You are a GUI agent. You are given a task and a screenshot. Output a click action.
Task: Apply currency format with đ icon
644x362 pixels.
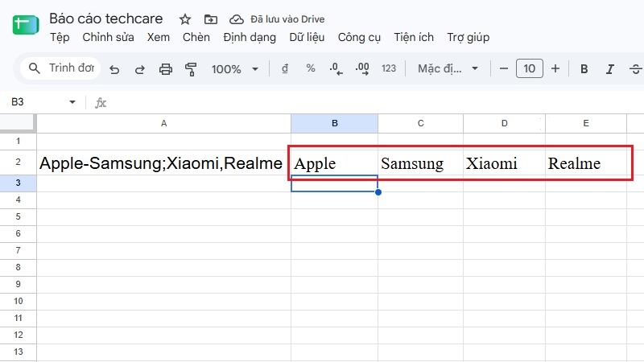pos(285,68)
